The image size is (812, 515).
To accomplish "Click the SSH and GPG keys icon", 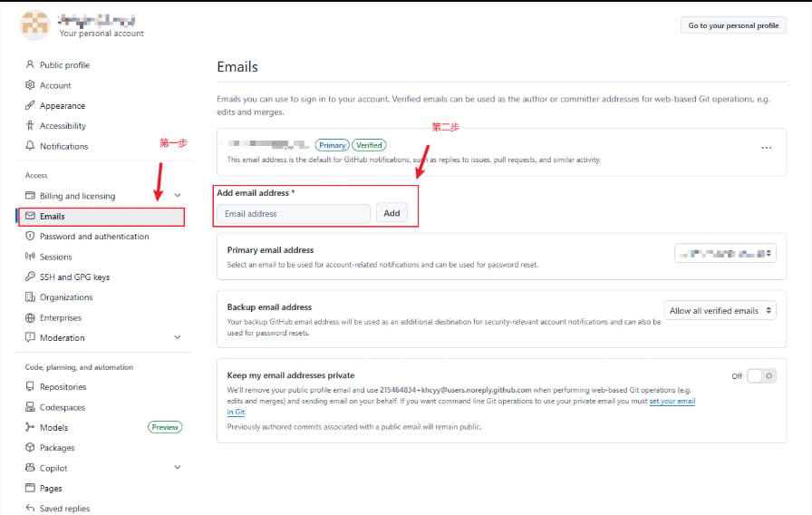I will pyautogui.click(x=30, y=277).
